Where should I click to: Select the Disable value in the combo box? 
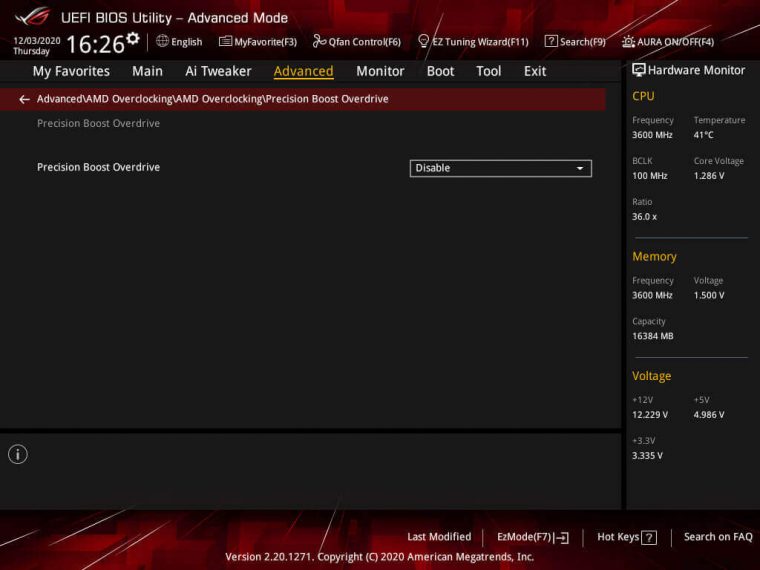[490, 169]
